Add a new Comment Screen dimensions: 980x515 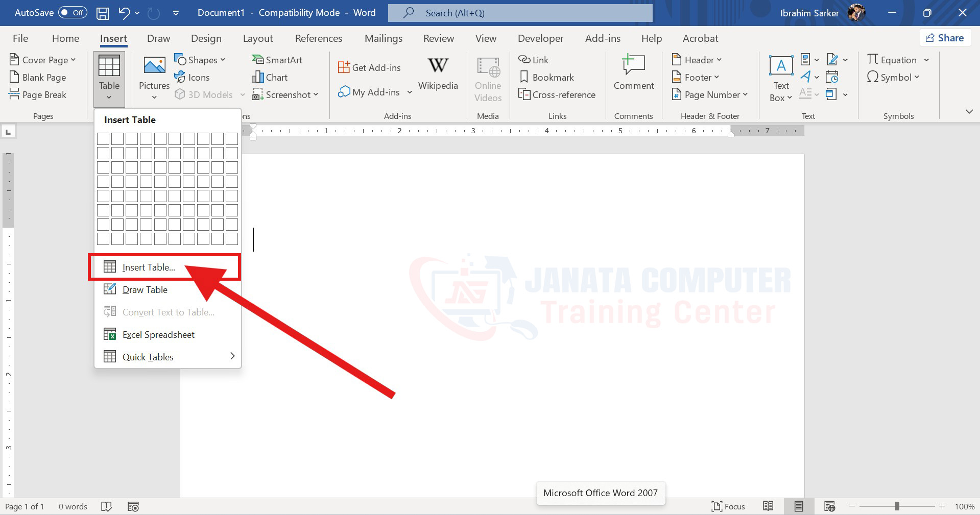pos(633,73)
